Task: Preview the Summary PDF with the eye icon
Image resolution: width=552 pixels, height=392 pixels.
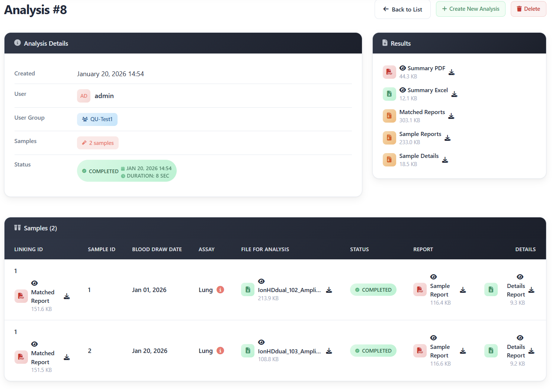Action: click(x=402, y=68)
